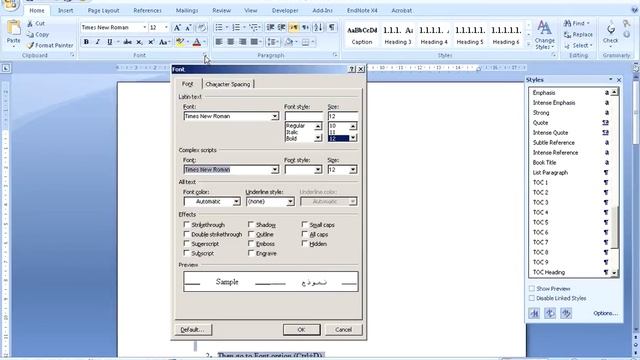Click Cancel in Font dialog

[343, 329]
